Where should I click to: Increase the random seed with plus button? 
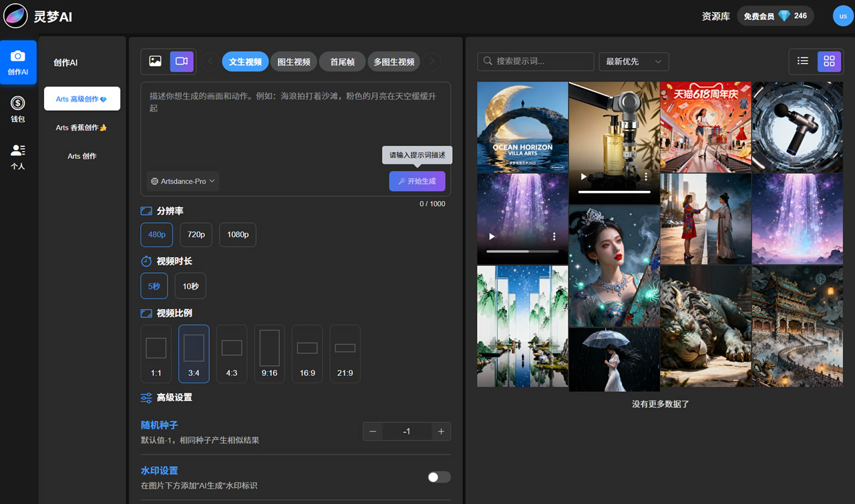441,432
